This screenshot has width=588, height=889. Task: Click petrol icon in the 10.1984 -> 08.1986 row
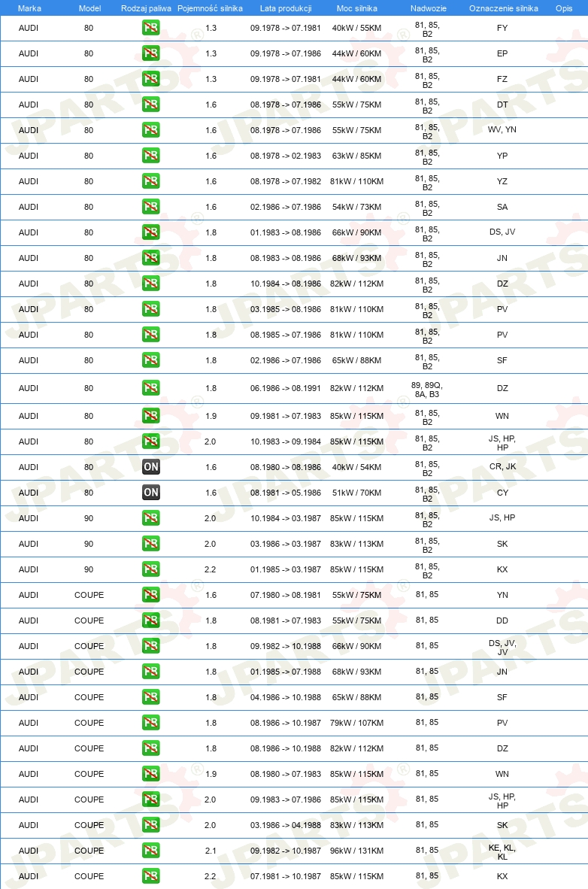click(x=151, y=283)
